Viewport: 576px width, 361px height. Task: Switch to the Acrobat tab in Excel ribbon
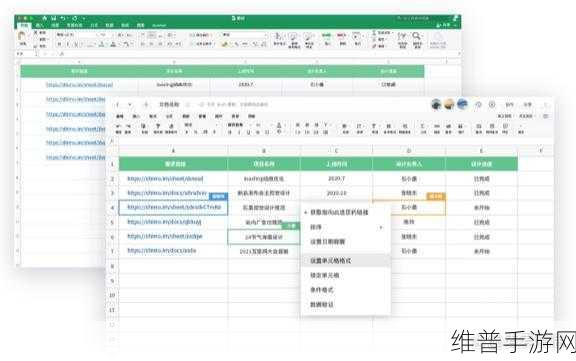pos(159,25)
